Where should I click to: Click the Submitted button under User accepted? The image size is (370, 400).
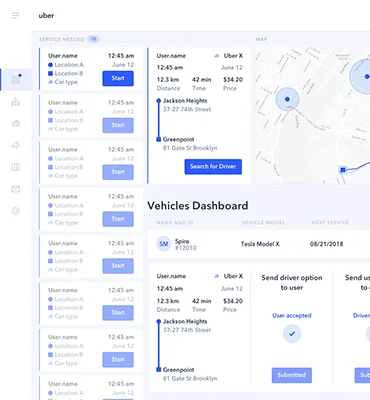tap(292, 375)
